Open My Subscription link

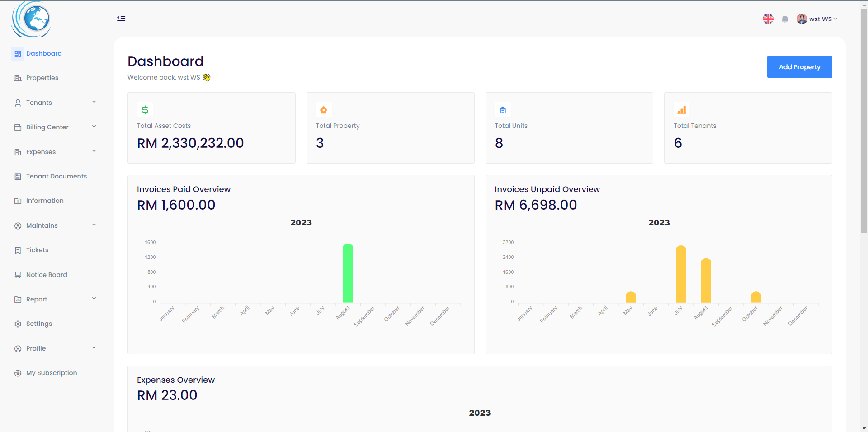51,373
